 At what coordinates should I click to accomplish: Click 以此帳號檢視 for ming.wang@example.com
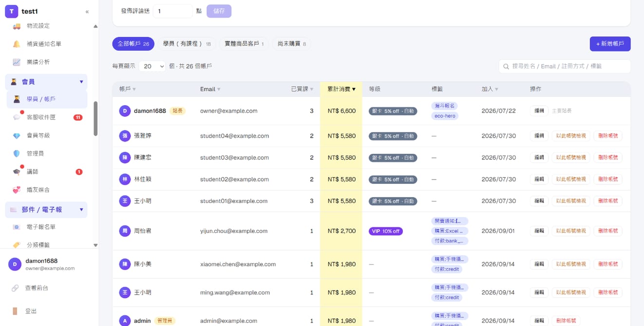tap(571, 292)
